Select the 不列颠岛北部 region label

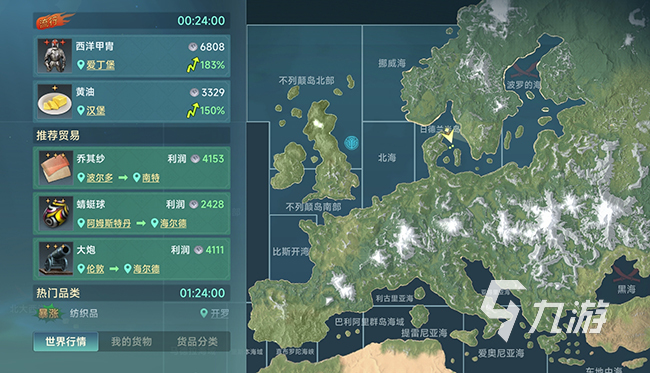[x=306, y=80]
